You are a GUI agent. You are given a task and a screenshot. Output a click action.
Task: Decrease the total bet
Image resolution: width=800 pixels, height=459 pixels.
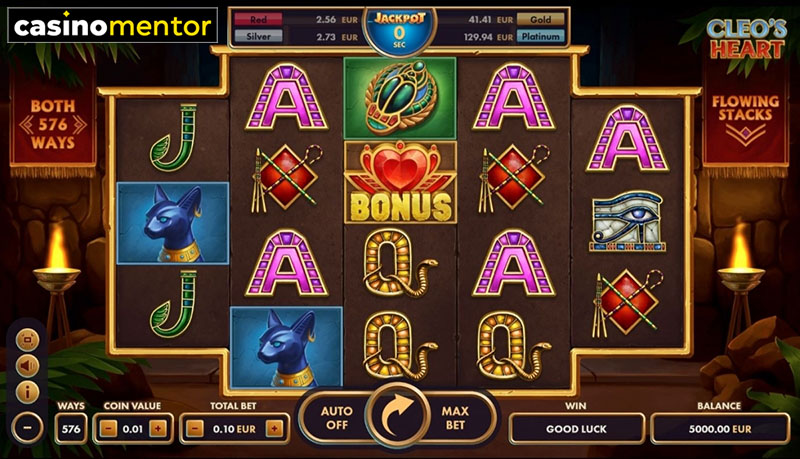coord(194,429)
